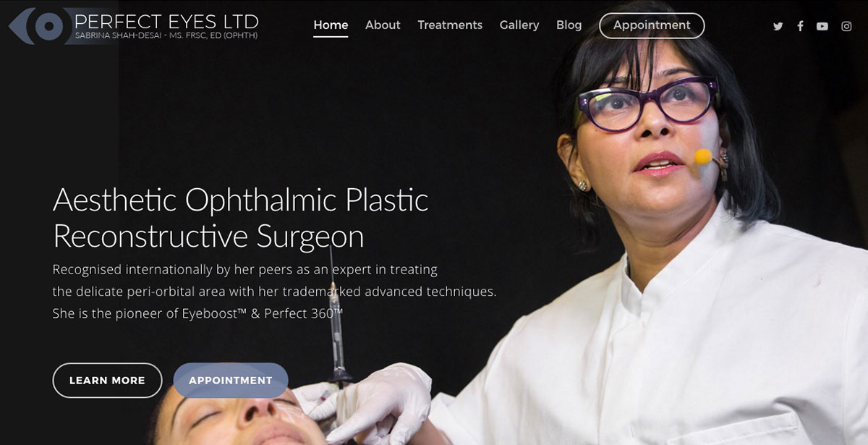
Task: Select the Home navigation item
Action: point(331,25)
